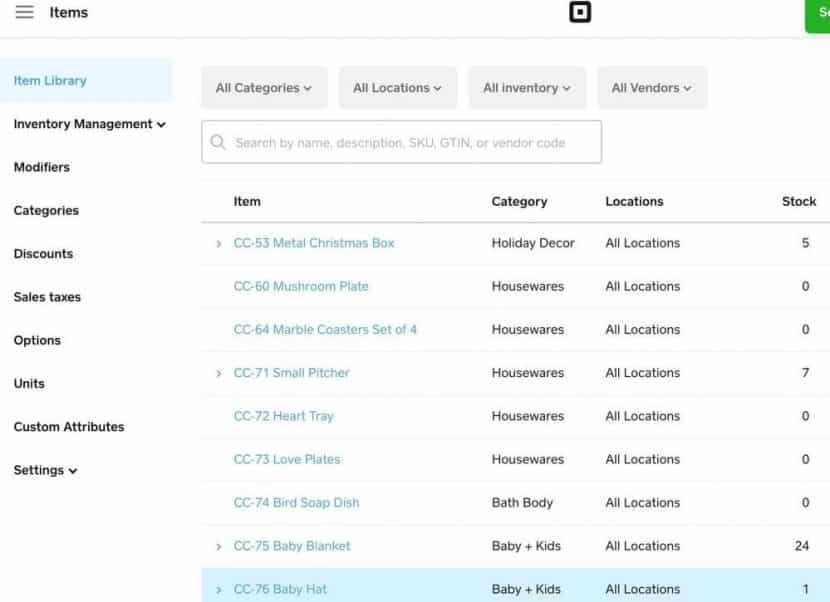Open the CC-74 Bird Soap Dish item
The height and width of the screenshot is (602, 830).
[x=297, y=503]
